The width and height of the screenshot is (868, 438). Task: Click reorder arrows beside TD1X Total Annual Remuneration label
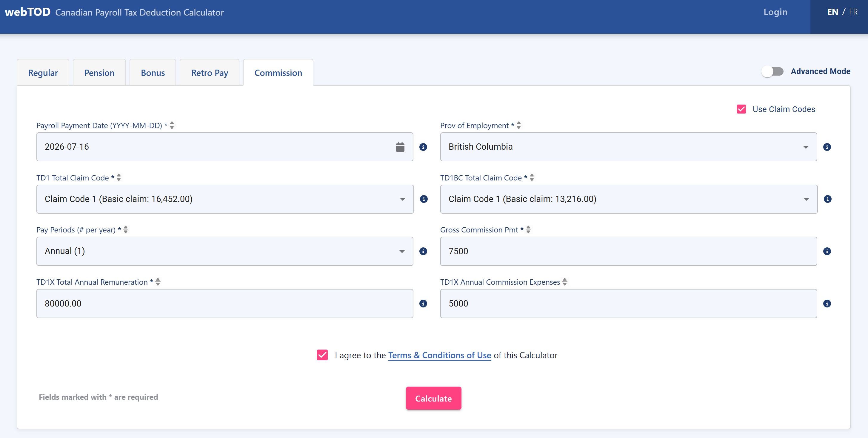(x=158, y=282)
